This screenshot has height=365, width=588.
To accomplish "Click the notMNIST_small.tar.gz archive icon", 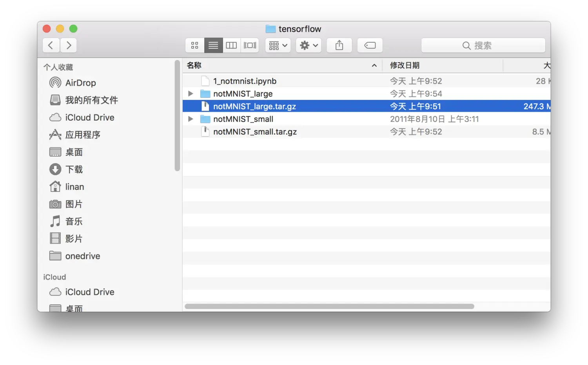I will pos(205,132).
